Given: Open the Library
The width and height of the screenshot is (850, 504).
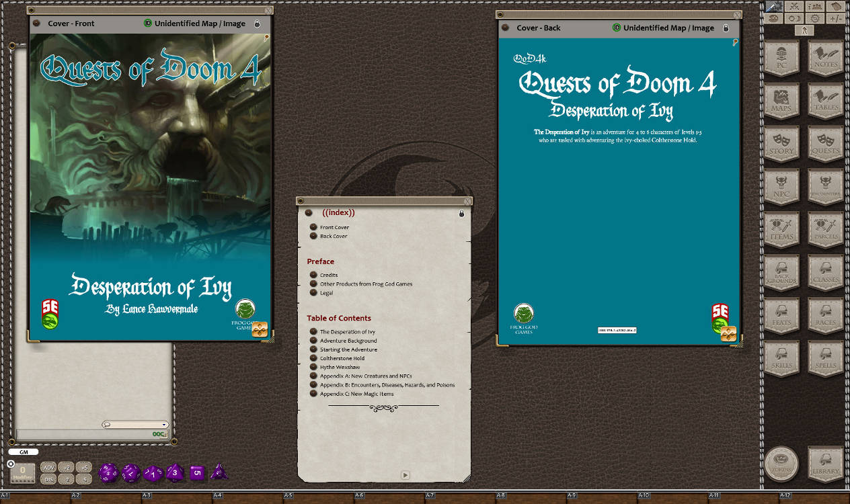Looking at the screenshot, I should 825,464.
